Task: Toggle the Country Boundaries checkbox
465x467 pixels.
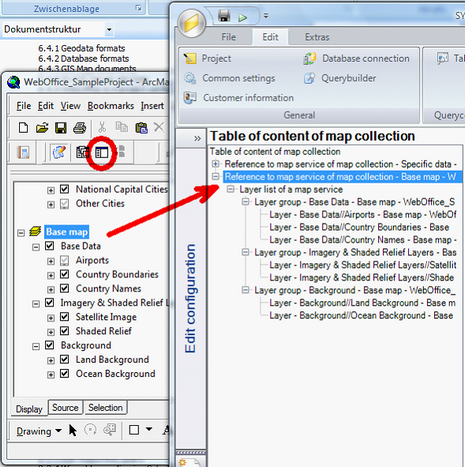Action: pos(65,274)
